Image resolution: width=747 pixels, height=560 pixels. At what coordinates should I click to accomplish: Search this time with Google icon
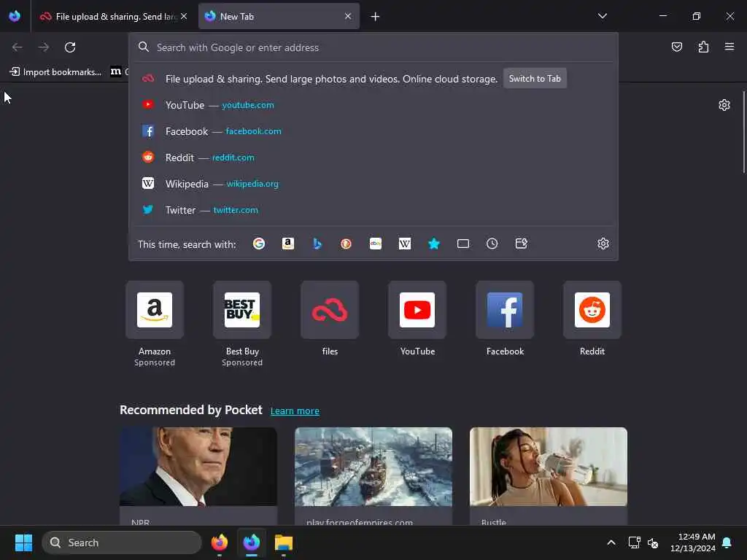click(x=259, y=244)
